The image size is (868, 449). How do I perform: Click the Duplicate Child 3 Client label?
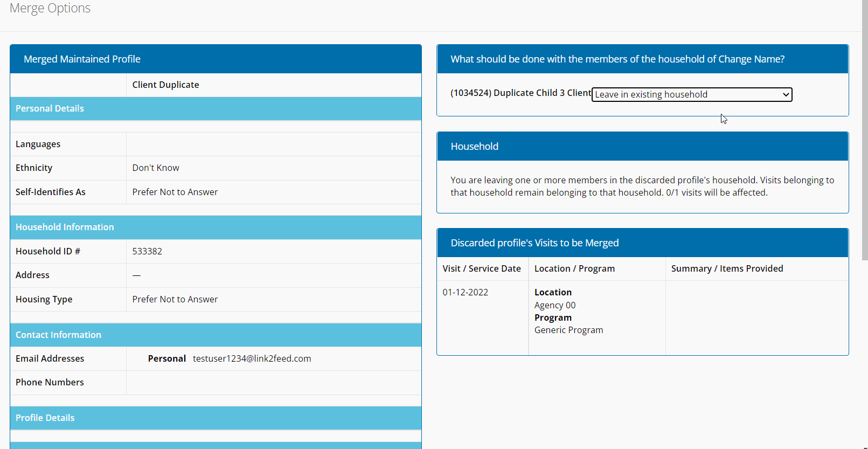520,93
